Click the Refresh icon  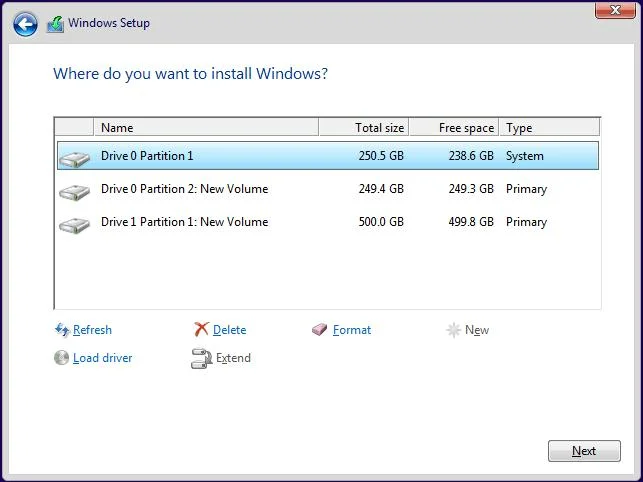point(62,330)
